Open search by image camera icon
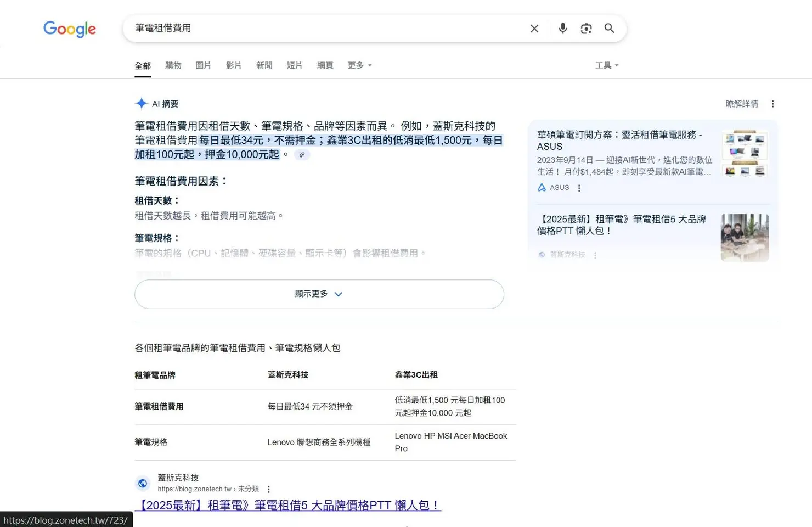The height and width of the screenshot is (527, 812). [x=586, y=29]
